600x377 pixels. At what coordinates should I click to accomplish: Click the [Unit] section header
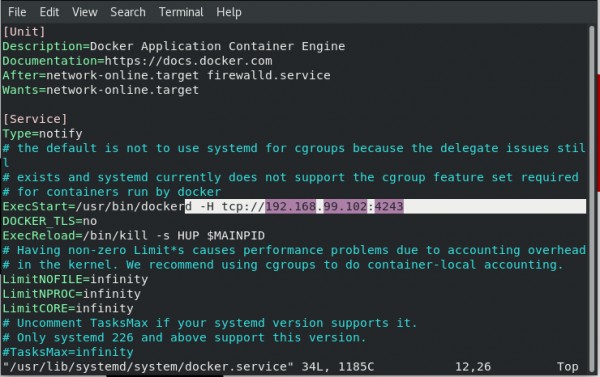pyautogui.click(x=24, y=31)
